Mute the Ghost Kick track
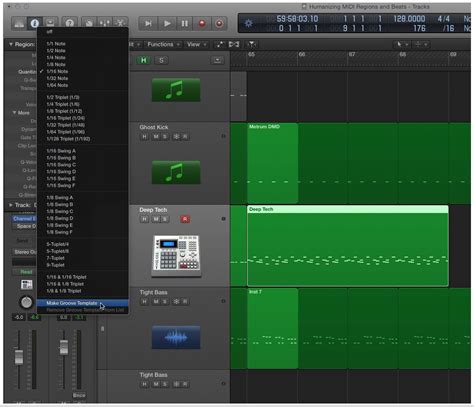474x407 pixels. pos(156,137)
